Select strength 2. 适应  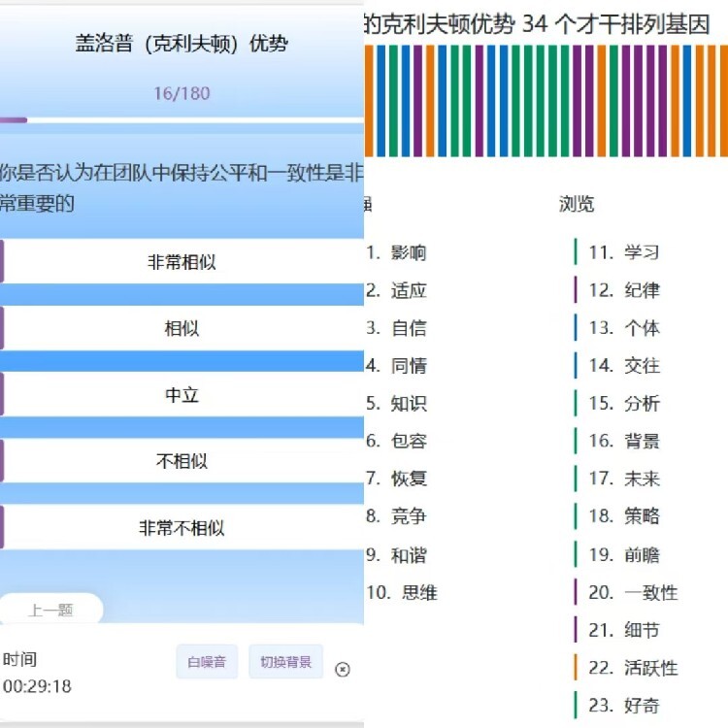pyautogui.click(x=396, y=290)
